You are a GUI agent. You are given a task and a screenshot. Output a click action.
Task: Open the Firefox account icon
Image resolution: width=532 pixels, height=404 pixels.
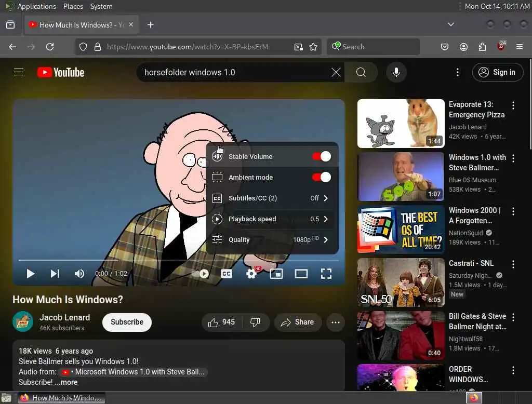463,47
